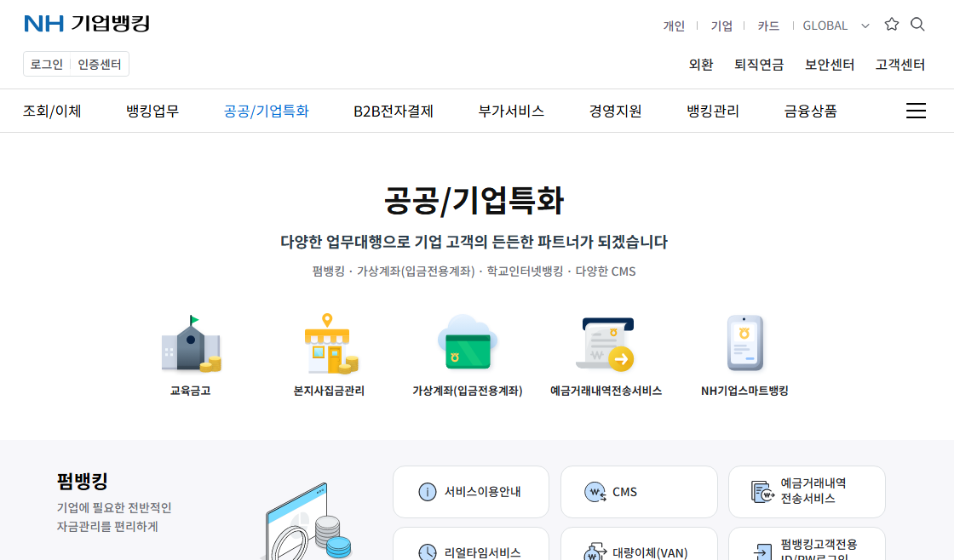Viewport: 954px width, 560px height.
Task: Expand the GLOBAL dropdown chevron
Action: click(x=865, y=26)
